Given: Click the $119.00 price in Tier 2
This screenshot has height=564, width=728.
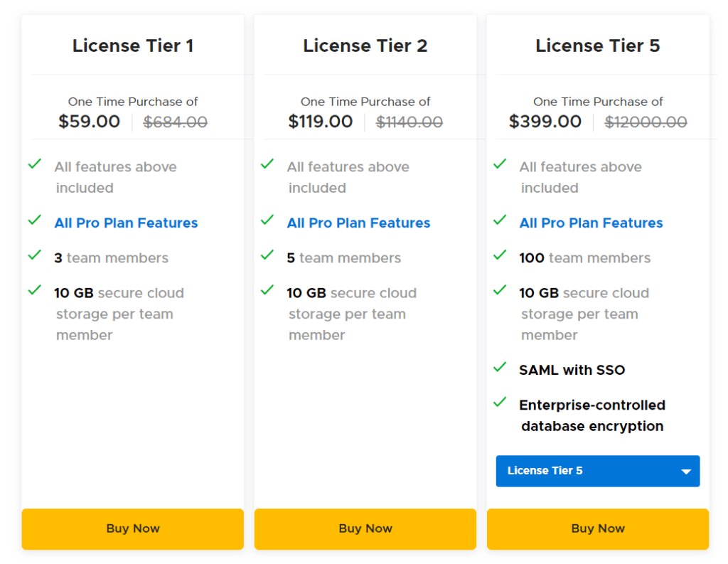Looking at the screenshot, I should tap(321, 122).
